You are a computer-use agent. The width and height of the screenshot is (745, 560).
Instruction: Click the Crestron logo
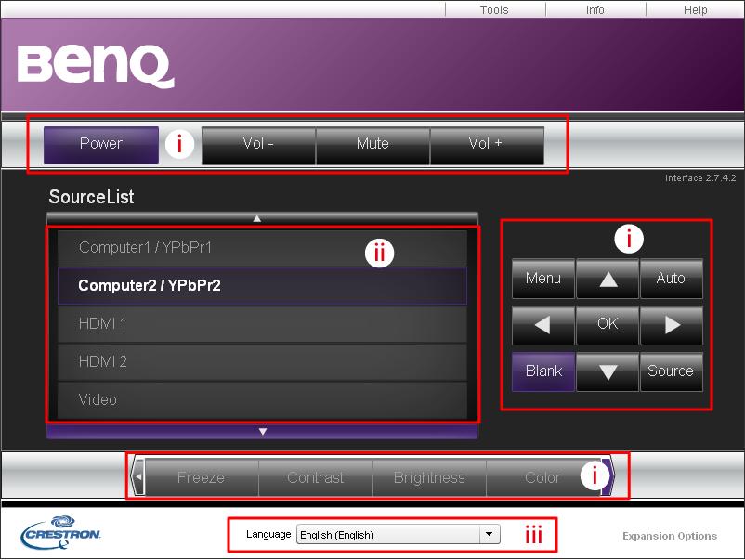point(60,533)
